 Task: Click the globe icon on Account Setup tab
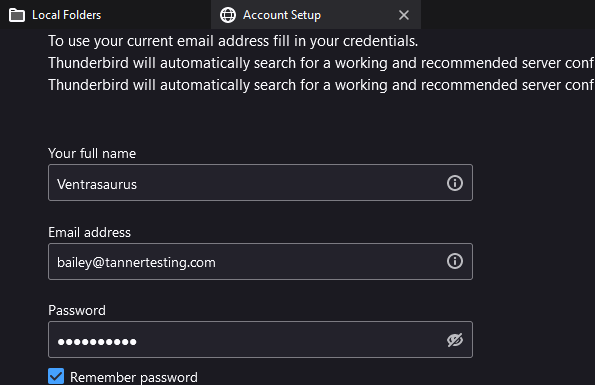pos(228,15)
